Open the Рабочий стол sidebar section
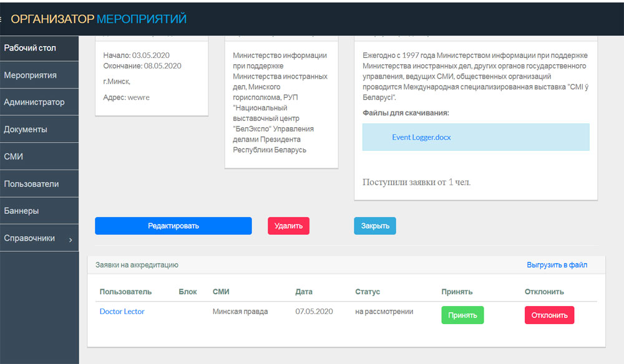 pos(39,48)
